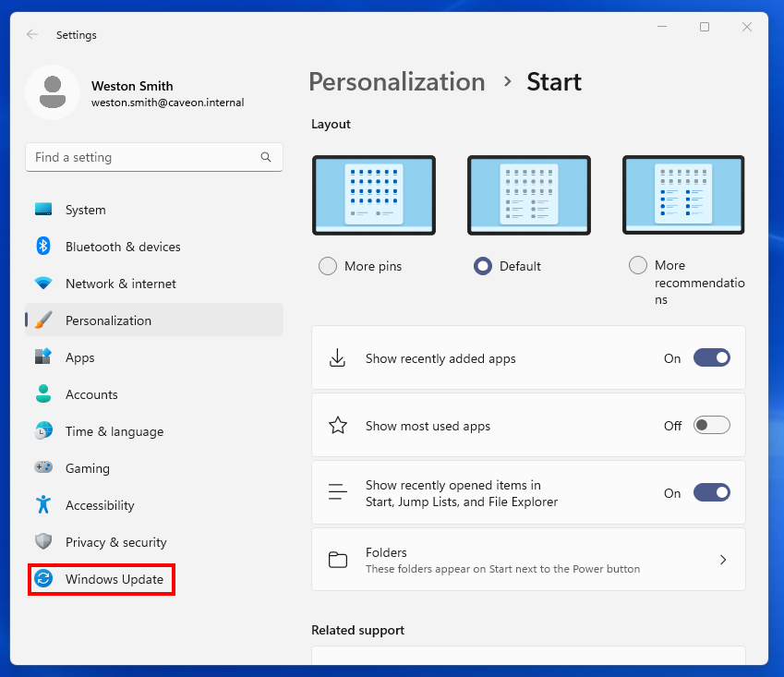
Task: Open Privacy & security settings
Action: 154,542
